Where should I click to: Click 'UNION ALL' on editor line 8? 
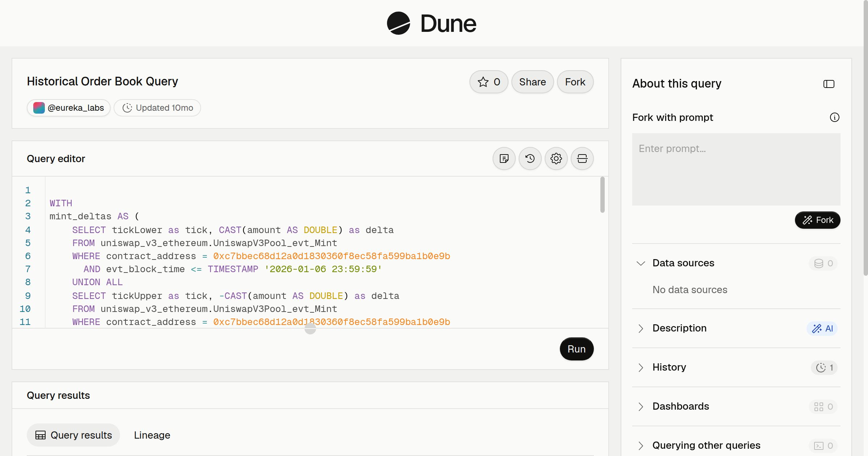coord(97,282)
